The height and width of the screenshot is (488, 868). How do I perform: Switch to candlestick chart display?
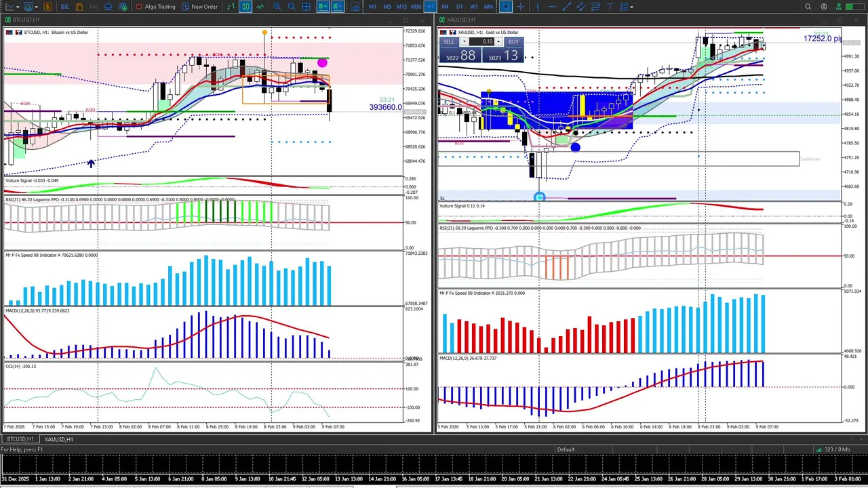245,6
